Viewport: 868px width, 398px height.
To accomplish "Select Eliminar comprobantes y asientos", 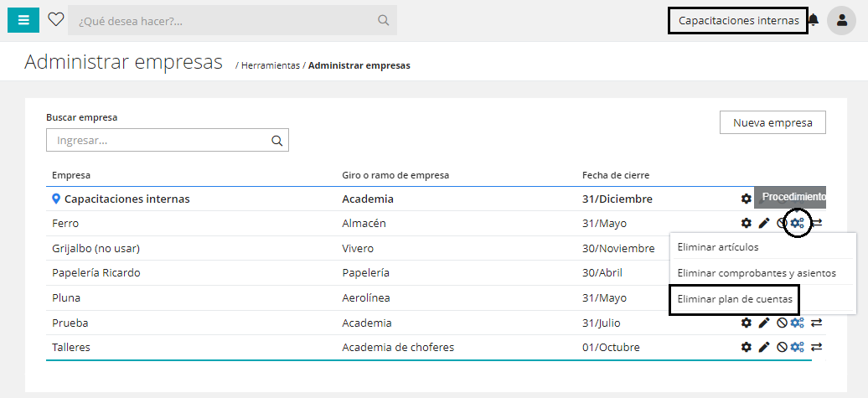I will click(x=756, y=273).
